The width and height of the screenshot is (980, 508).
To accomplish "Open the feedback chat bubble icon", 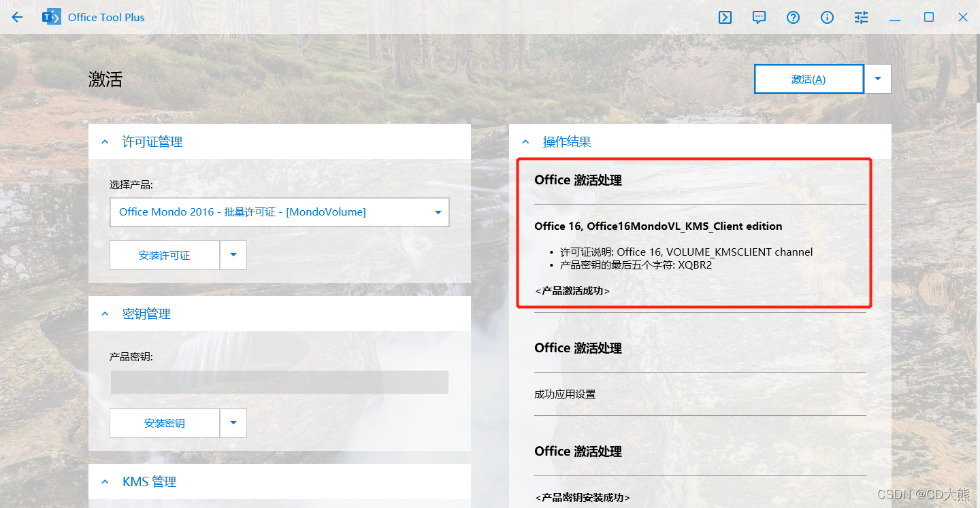I will [759, 18].
